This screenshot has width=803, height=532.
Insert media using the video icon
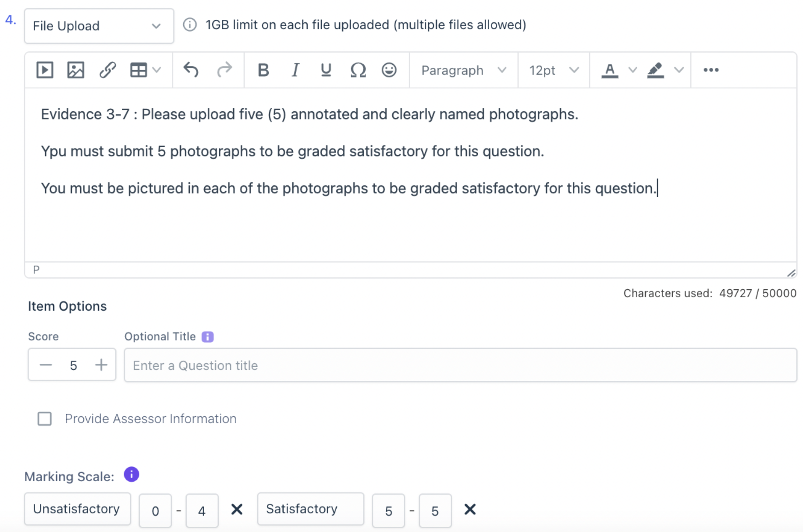point(45,70)
